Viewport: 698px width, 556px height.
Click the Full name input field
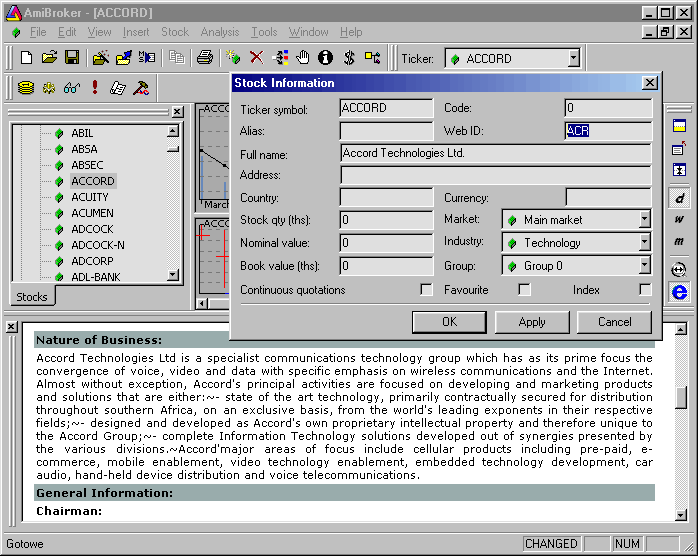coord(495,154)
